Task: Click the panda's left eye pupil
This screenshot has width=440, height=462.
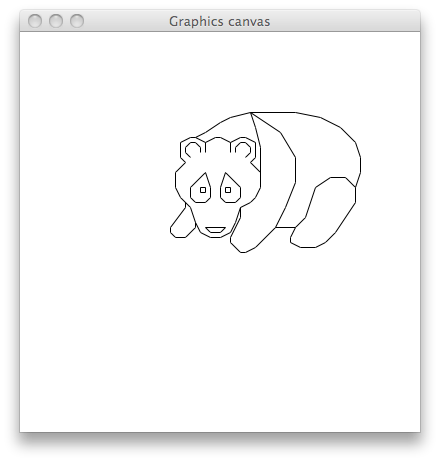Action: coord(203,190)
